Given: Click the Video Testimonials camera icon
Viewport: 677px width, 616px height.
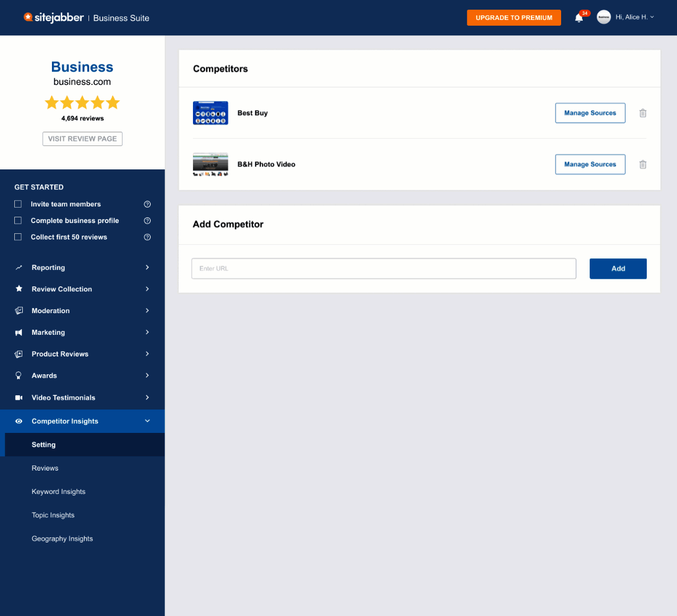Looking at the screenshot, I should tap(19, 398).
